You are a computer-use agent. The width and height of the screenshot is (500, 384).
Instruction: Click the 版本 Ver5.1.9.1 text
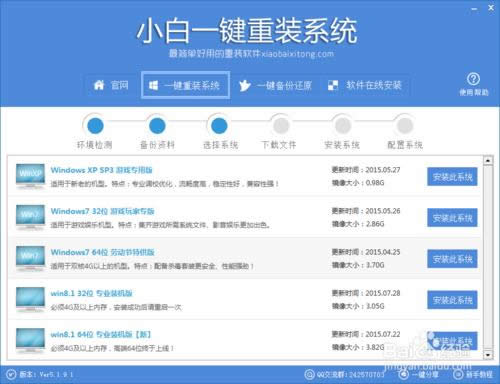(x=46, y=374)
